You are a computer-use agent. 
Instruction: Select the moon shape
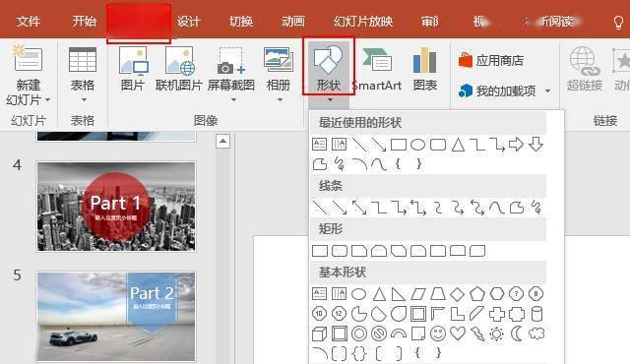point(517,334)
